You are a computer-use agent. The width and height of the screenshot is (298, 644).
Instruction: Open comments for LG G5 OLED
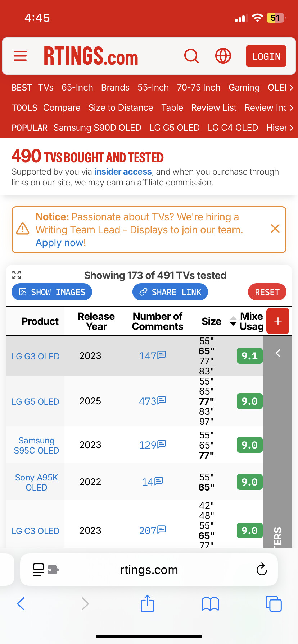click(152, 401)
